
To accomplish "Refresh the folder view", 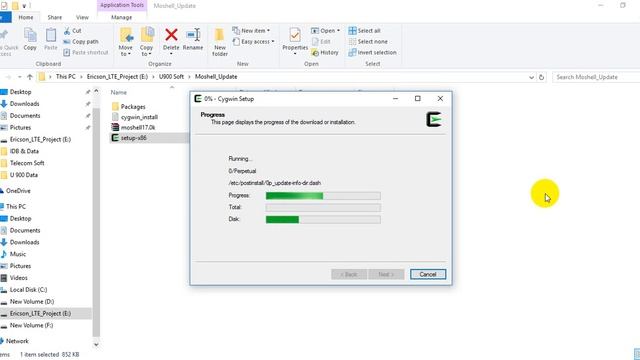I will [x=541, y=77].
